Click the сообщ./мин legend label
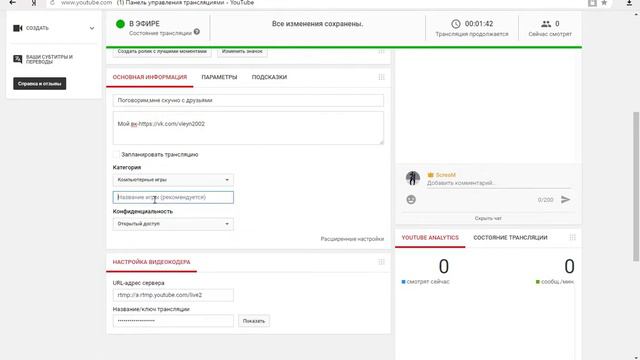The width and height of the screenshot is (640, 360). pyautogui.click(x=557, y=282)
